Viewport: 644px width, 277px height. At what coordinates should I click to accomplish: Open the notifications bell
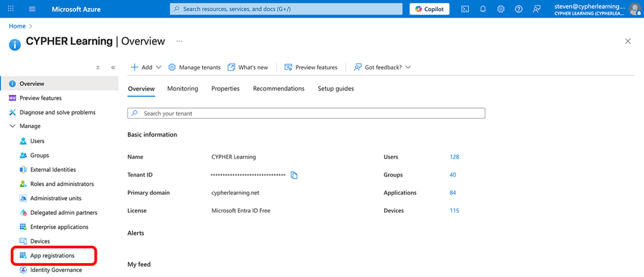tap(483, 9)
